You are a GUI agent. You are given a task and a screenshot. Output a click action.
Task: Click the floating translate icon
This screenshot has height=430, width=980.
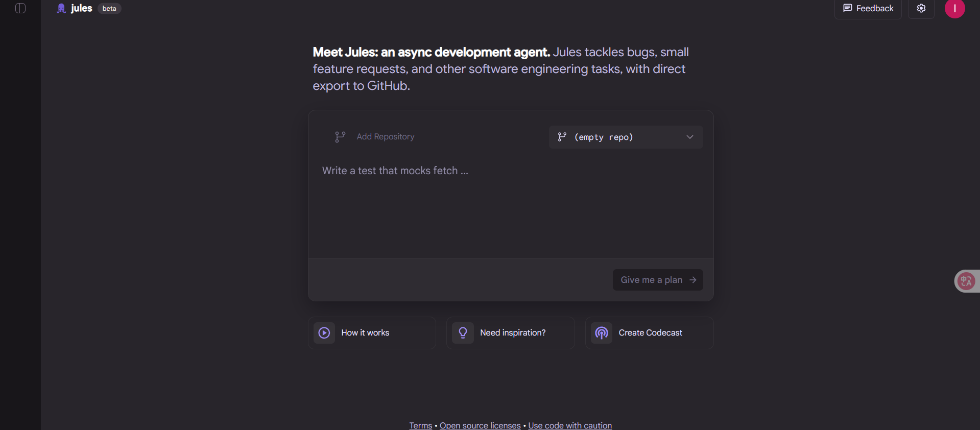[x=966, y=281]
